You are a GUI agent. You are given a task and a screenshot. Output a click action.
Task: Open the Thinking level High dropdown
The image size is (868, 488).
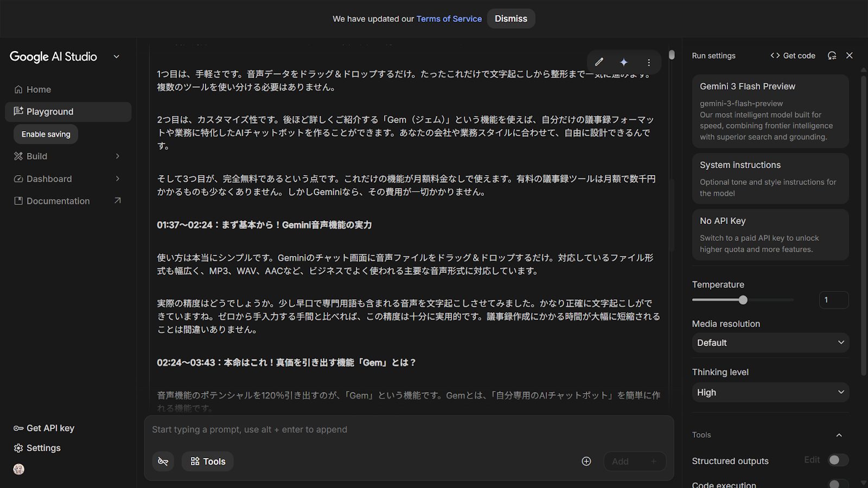coord(770,393)
